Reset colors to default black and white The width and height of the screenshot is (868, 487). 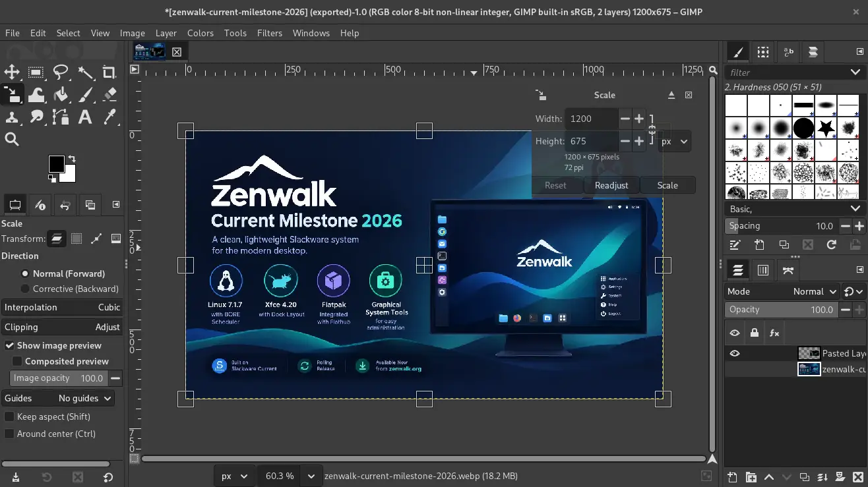click(52, 178)
